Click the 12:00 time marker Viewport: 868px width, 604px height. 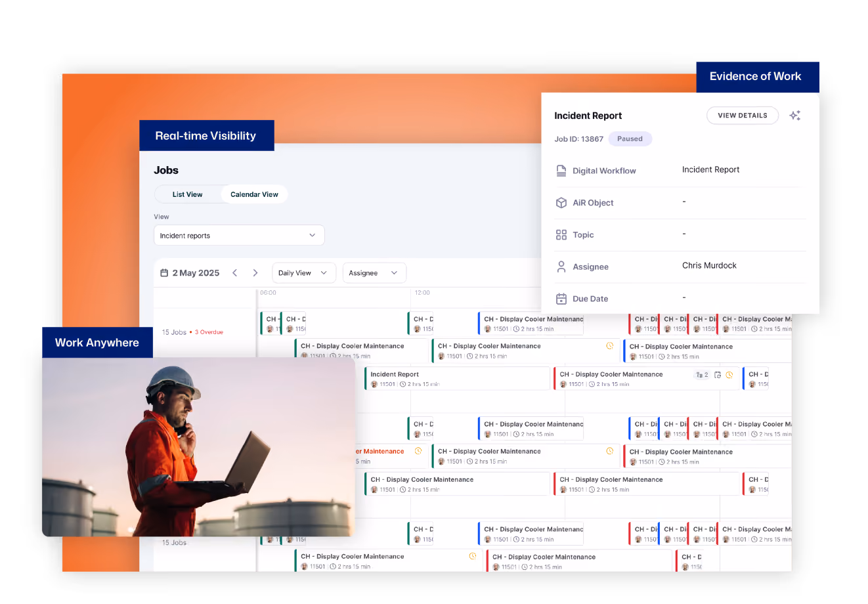(422, 293)
